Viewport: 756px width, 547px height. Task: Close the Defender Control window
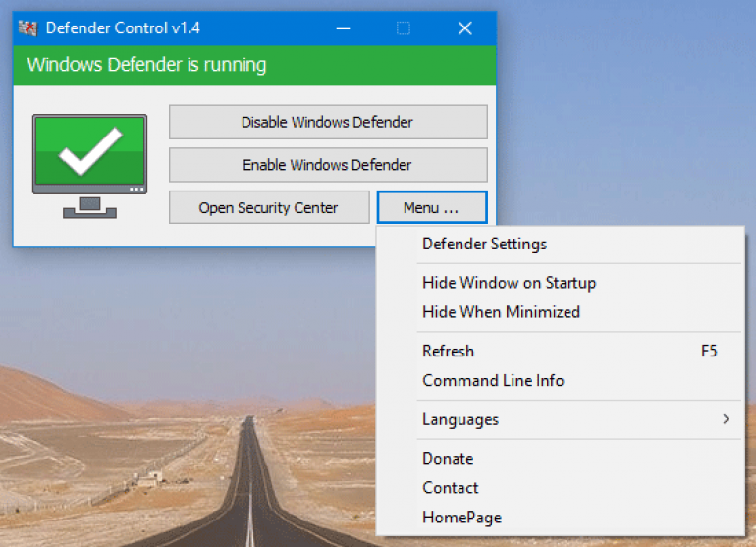[x=464, y=28]
